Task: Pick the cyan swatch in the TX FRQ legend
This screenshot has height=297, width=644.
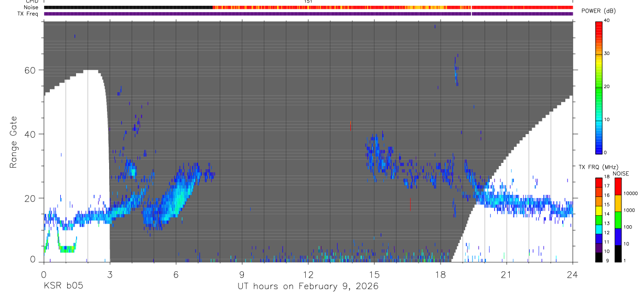Action: click(x=599, y=229)
